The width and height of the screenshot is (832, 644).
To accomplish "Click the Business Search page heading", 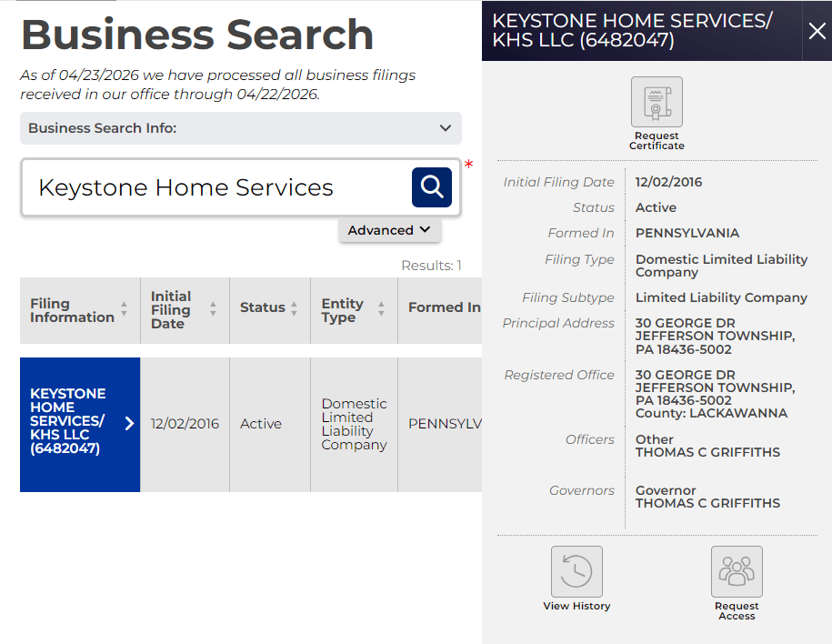I will click(196, 35).
